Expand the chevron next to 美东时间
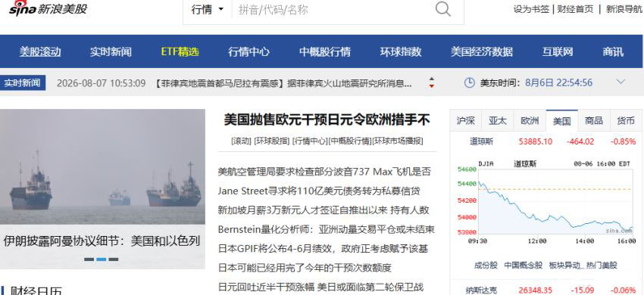644x295 pixels. 621,82
